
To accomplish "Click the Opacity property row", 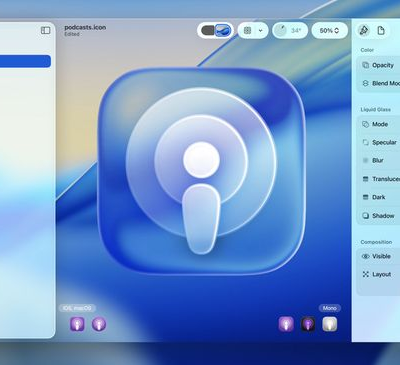I will click(379, 65).
